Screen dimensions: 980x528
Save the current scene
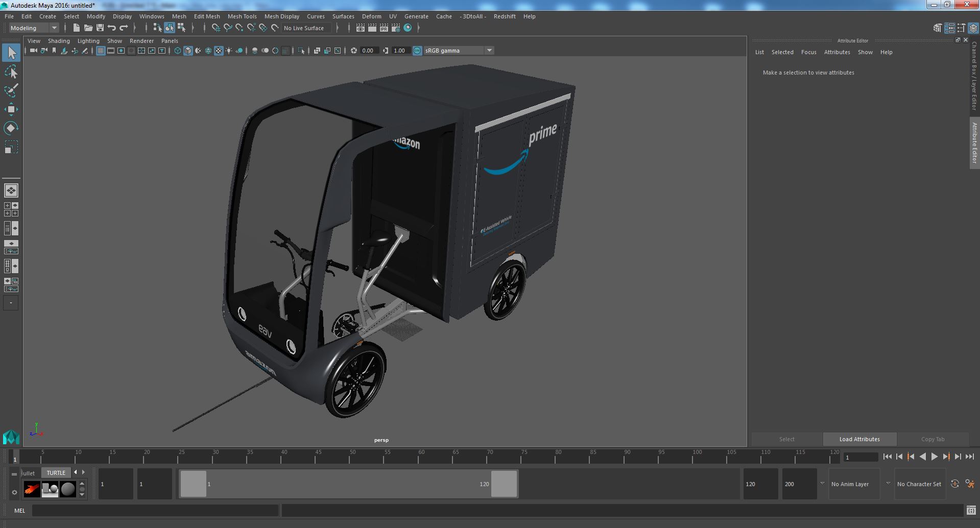tap(100, 28)
